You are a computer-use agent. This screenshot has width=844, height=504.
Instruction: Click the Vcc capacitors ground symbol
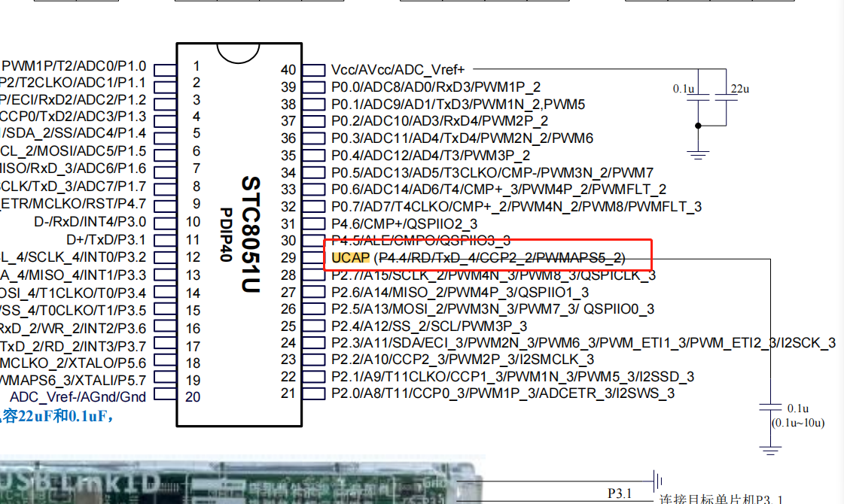[698, 156]
